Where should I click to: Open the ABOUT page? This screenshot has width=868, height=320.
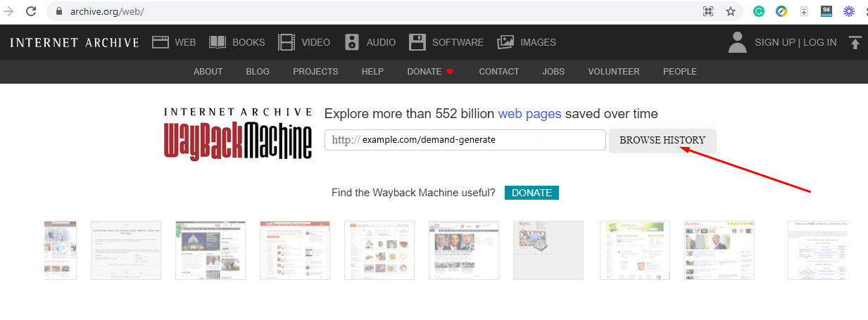click(208, 72)
